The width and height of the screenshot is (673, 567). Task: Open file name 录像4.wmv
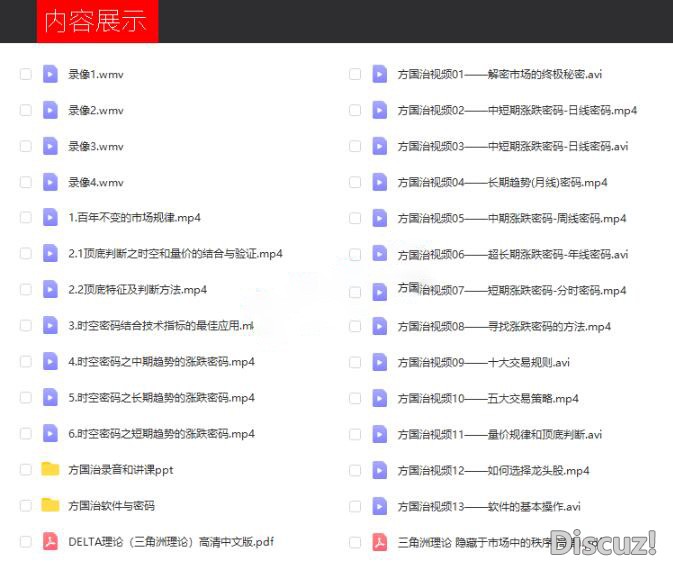tap(96, 182)
